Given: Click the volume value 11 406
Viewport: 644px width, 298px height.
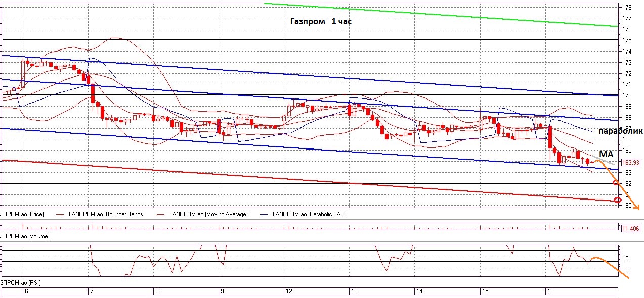Looking at the screenshot, I should tap(630, 229).
